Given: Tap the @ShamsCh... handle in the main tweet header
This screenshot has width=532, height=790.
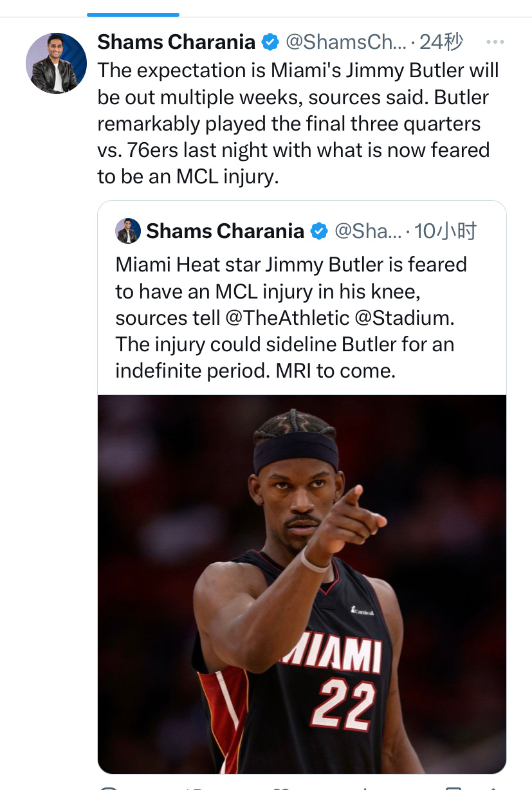Looking at the screenshot, I should click(x=346, y=42).
